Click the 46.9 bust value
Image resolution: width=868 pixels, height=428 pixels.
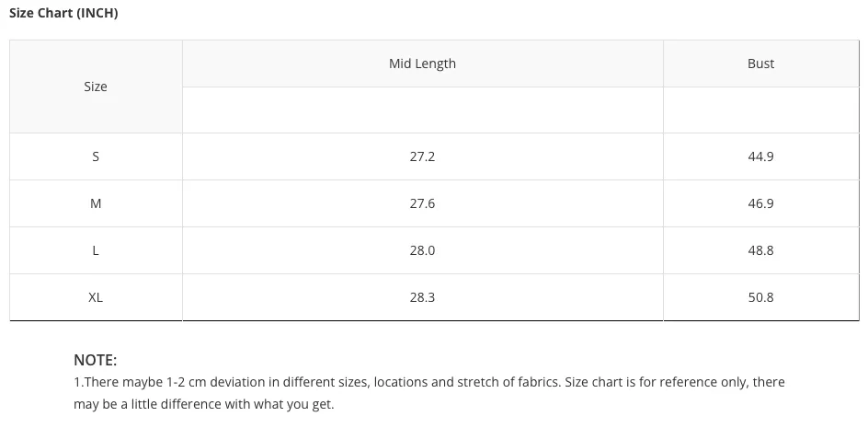(760, 203)
